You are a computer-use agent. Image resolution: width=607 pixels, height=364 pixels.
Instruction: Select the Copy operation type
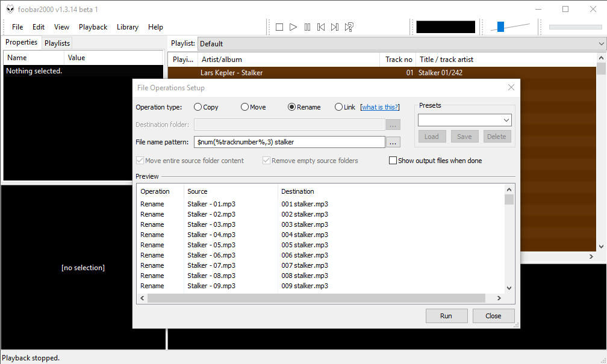pyautogui.click(x=198, y=107)
